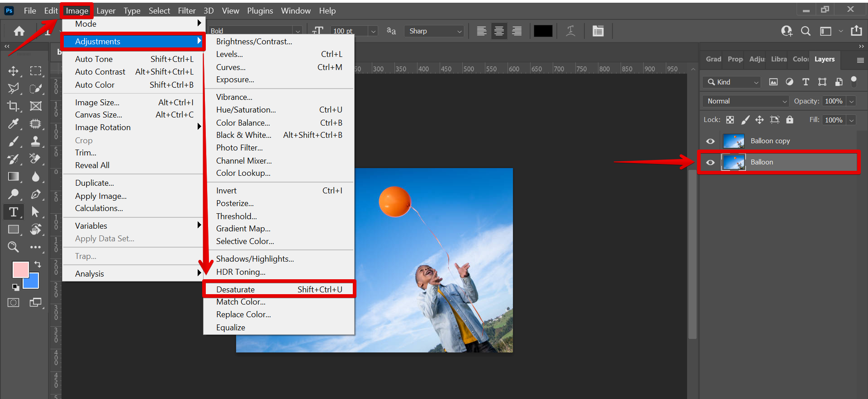Screen dimensions: 868x399
Task: Expand the Kind layer filter dropdown
Action: coord(731,82)
